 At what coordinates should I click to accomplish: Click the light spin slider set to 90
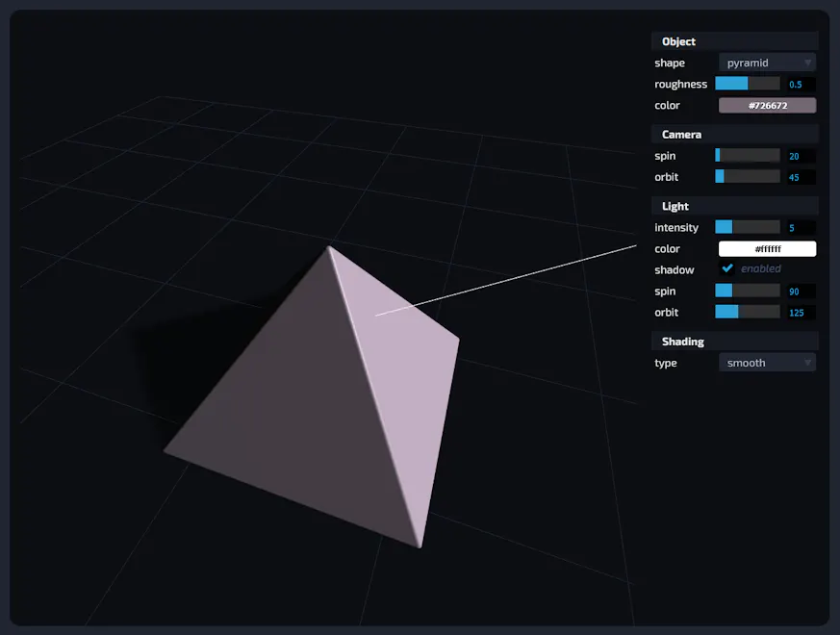(748, 291)
